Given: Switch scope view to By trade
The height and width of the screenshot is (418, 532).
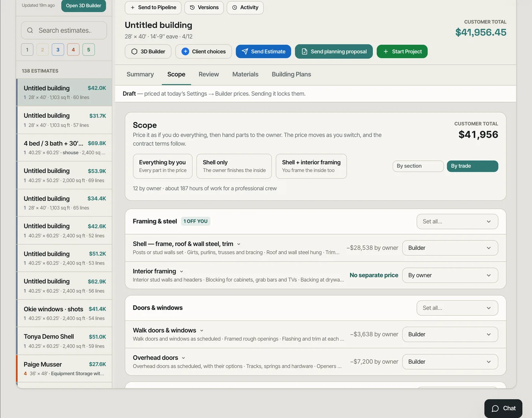Looking at the screenshot, I should pyautogui.click(x=472, y=166).
